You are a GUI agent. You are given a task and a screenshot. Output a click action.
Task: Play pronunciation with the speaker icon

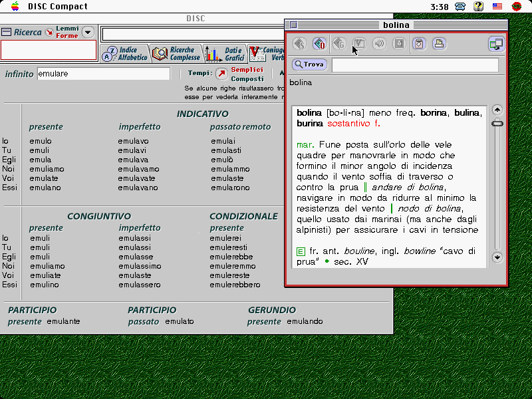pos(379,44)
